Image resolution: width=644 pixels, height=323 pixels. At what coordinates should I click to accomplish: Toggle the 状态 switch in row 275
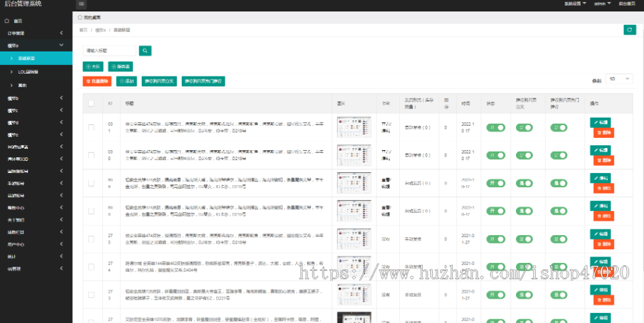point(496,239)
